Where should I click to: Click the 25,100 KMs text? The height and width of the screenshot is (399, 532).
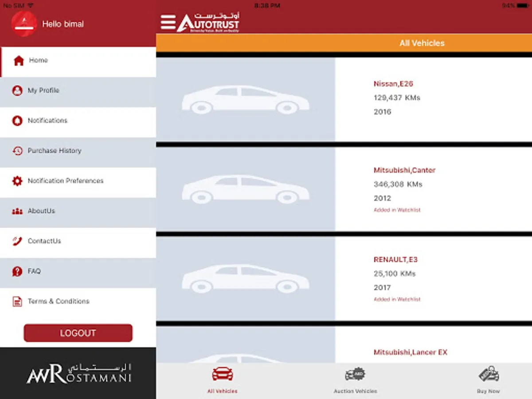point(395,274)
